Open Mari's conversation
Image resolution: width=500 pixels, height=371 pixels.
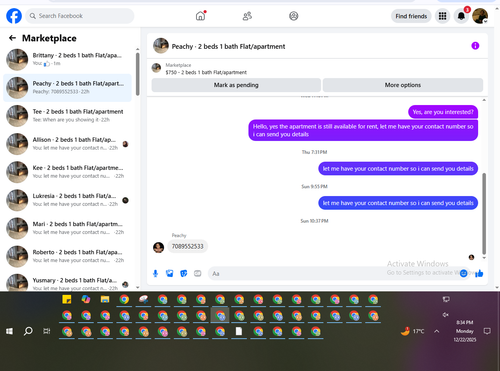coord(67,228)
